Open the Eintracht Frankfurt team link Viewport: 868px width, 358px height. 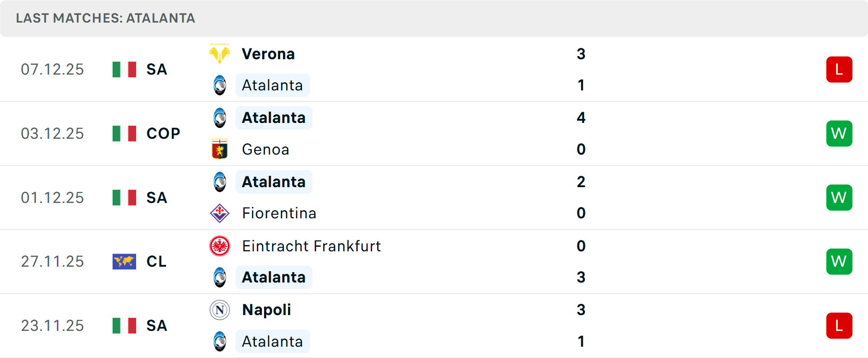311,246
